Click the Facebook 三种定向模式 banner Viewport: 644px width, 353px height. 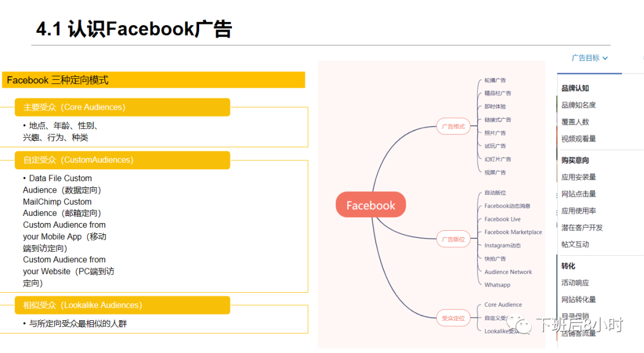coord(154,80)
